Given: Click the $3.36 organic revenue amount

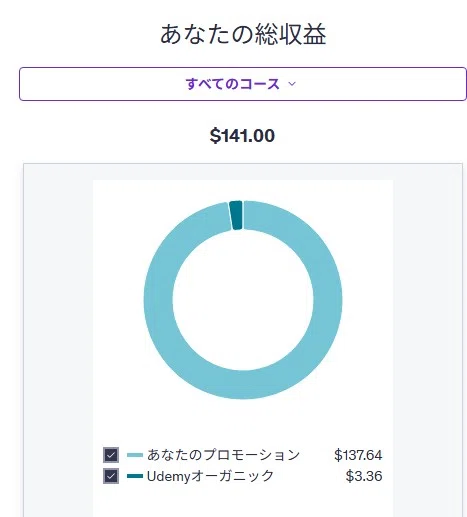Looking at the screenshot, I should [x=364, y=476].
